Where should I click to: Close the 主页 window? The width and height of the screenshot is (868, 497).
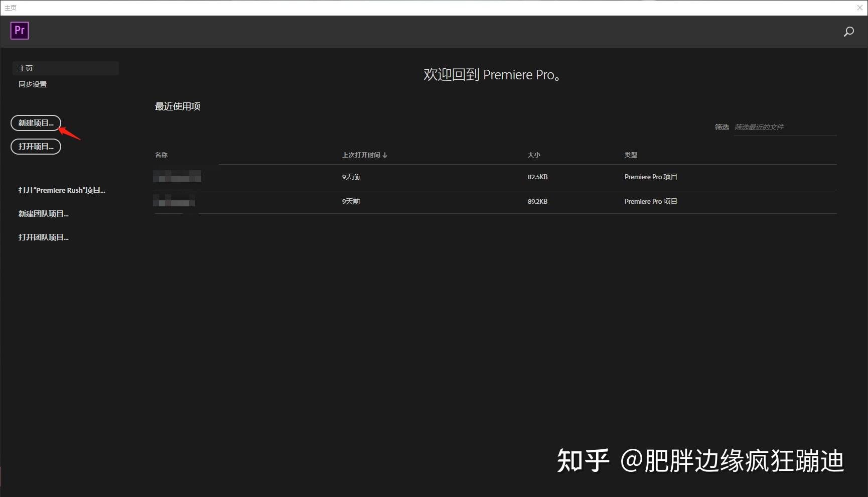click(x=859, y=8)
